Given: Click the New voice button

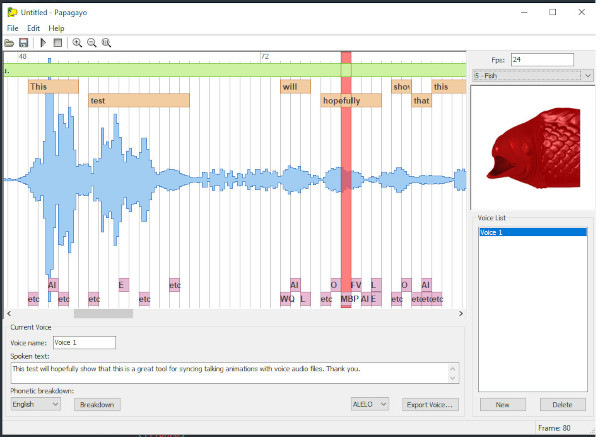Looking at the screenshot, I should [x=502, y=404].
